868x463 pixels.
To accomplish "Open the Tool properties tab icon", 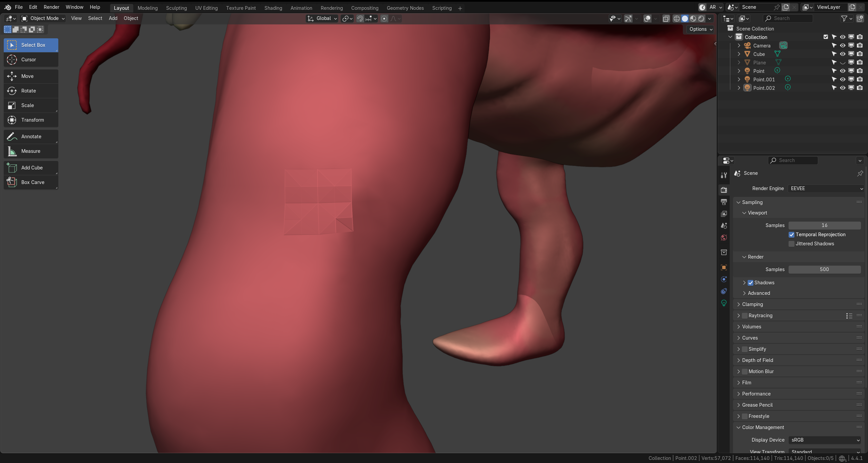I will (x=724, y=175).
